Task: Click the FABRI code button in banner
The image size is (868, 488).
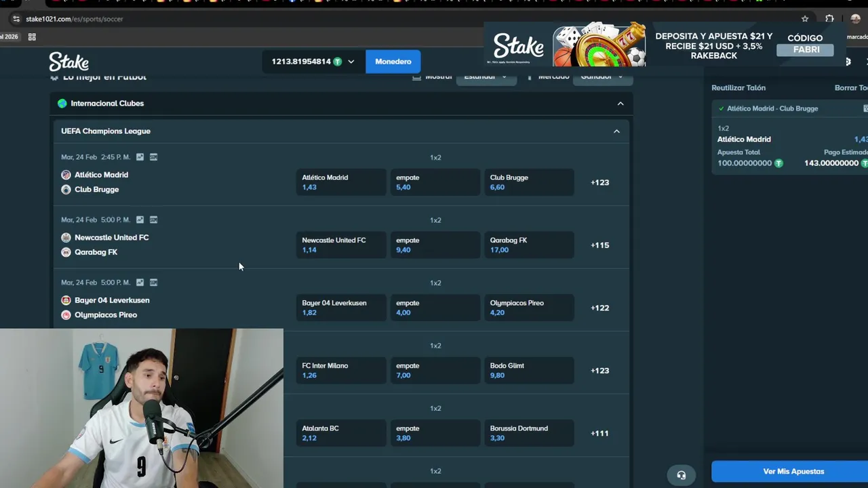Action: [806, 49]
